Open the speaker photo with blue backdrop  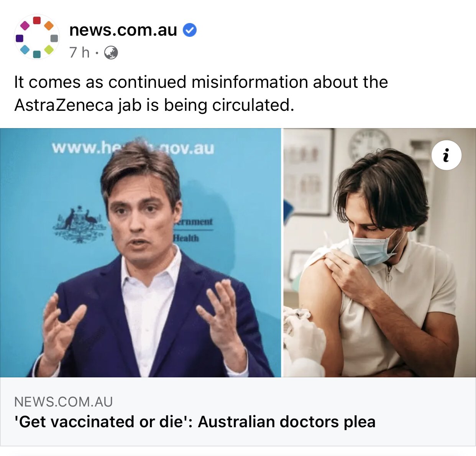pos(140,252)
